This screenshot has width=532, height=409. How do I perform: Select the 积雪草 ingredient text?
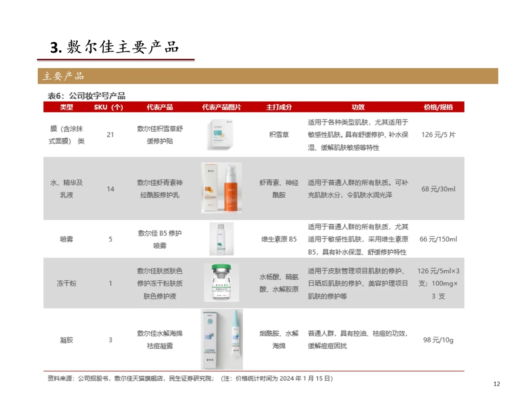coord(280,135)
